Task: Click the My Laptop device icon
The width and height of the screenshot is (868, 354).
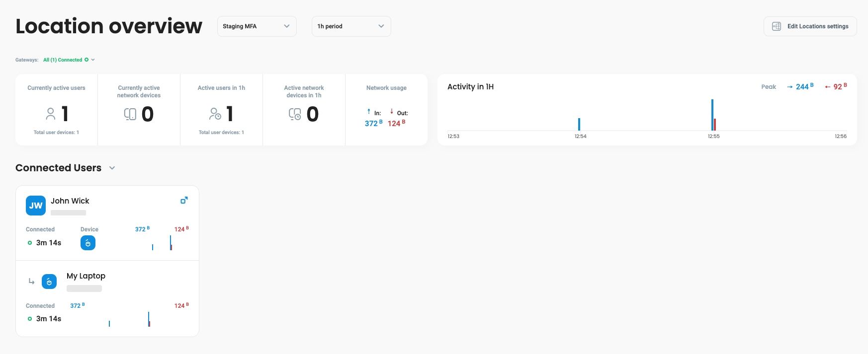Action: pos(49,282)
